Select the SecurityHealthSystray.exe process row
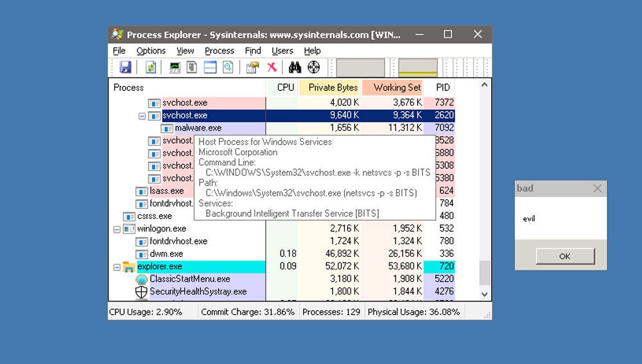Screen dimensions: 642x364 (x=282, y=291)
